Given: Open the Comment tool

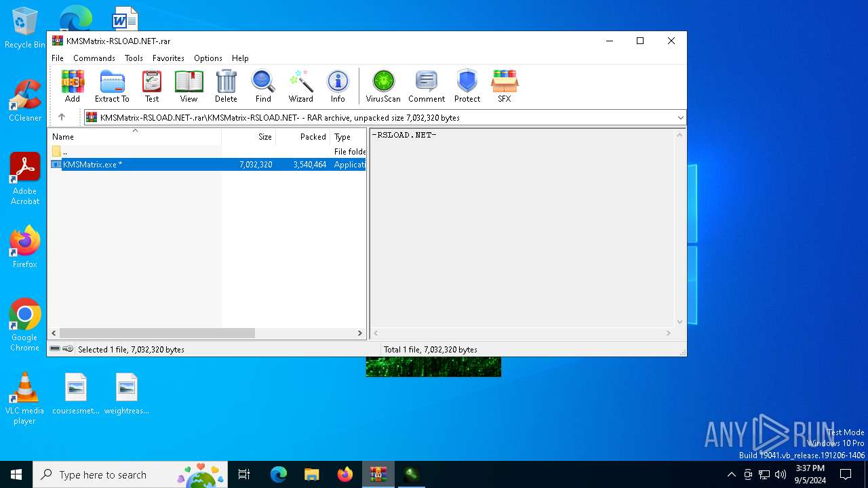Looking at the screenshot, I should (x=427, y=86).
